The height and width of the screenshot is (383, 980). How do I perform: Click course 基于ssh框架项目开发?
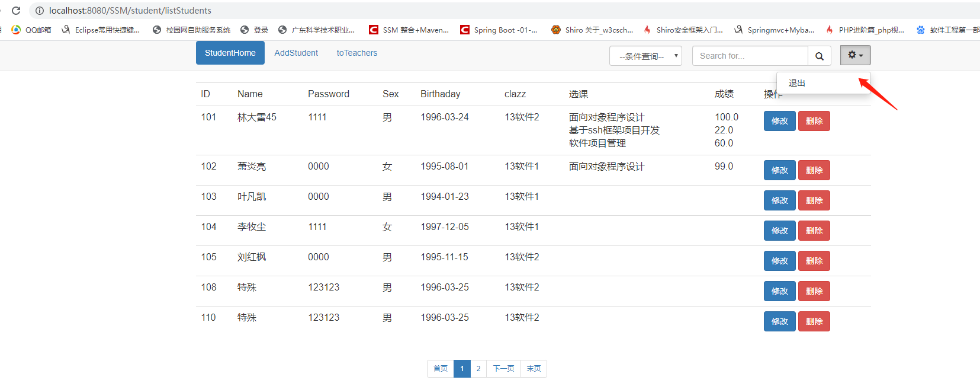click(614, 130)
